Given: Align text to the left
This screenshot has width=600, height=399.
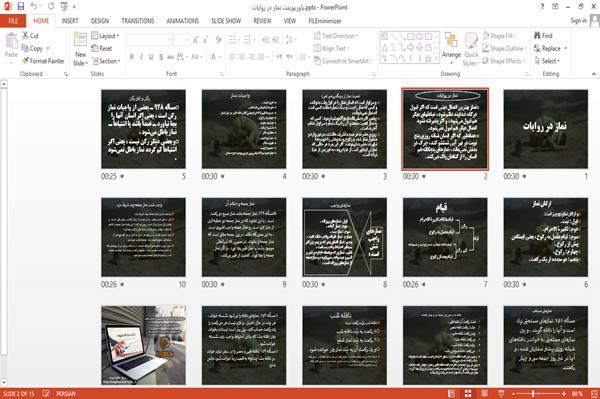Looking at the screenshot, I should click(x=232, y=57).
